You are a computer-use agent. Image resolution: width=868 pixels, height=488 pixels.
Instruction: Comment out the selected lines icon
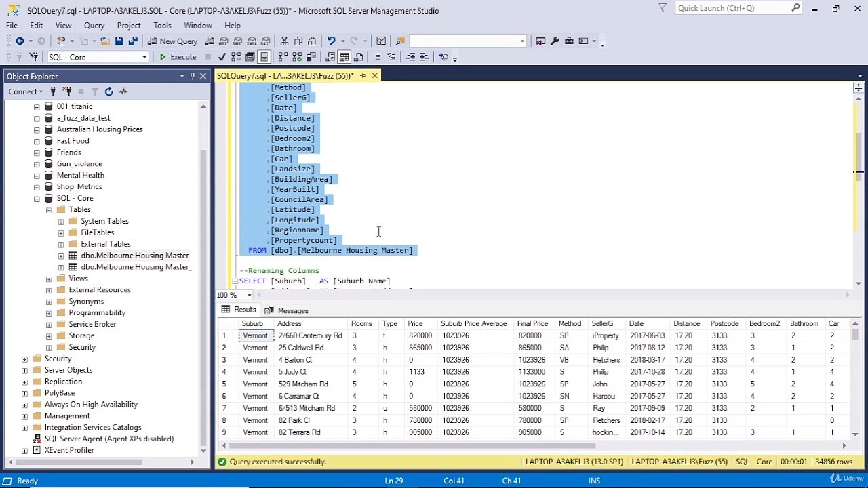coord(378,57)
